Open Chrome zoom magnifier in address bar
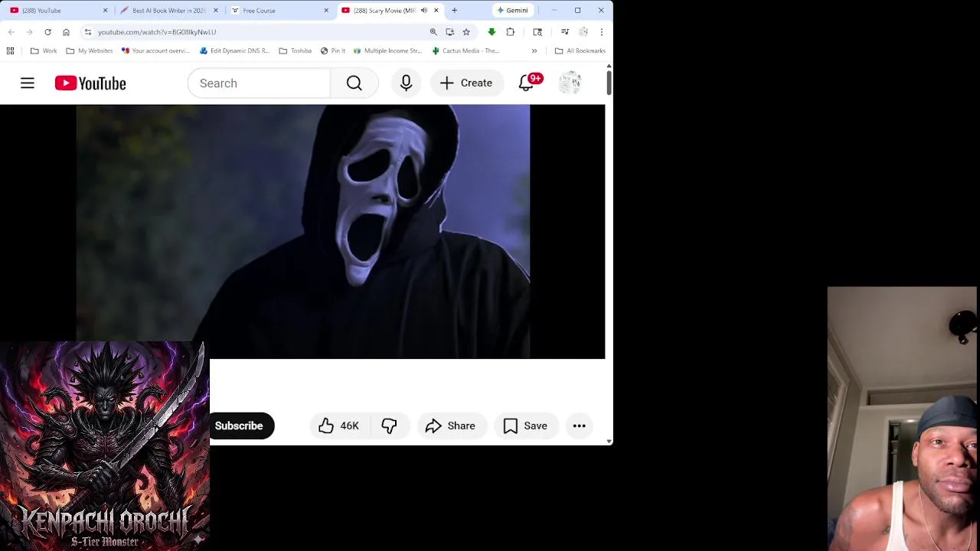The height and width of the screenshot is (551, 980). pos(433,32)
